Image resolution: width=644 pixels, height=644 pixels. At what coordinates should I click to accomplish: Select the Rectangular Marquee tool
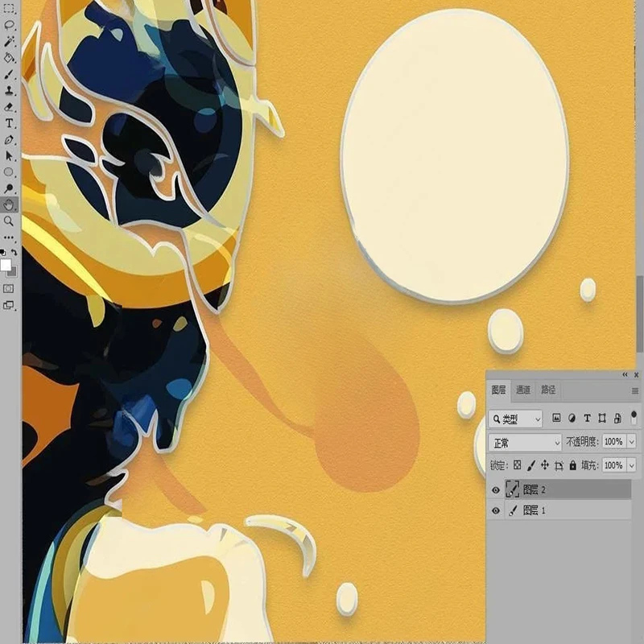(9, 9)
